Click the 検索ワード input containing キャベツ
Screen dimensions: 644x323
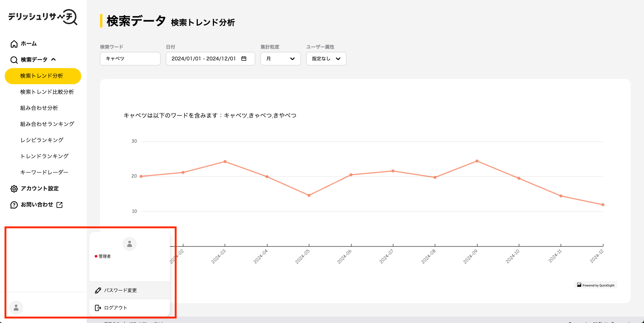pos(130,59)
